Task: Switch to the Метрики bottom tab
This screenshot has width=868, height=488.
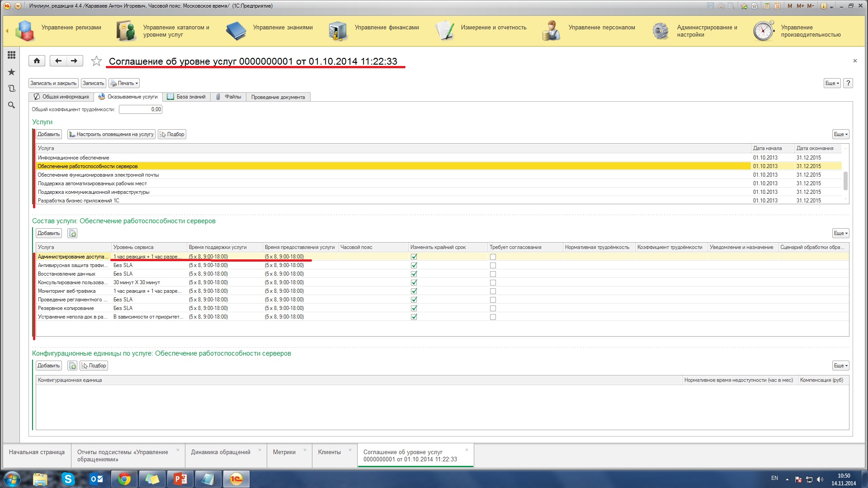Action: (284, 452)
